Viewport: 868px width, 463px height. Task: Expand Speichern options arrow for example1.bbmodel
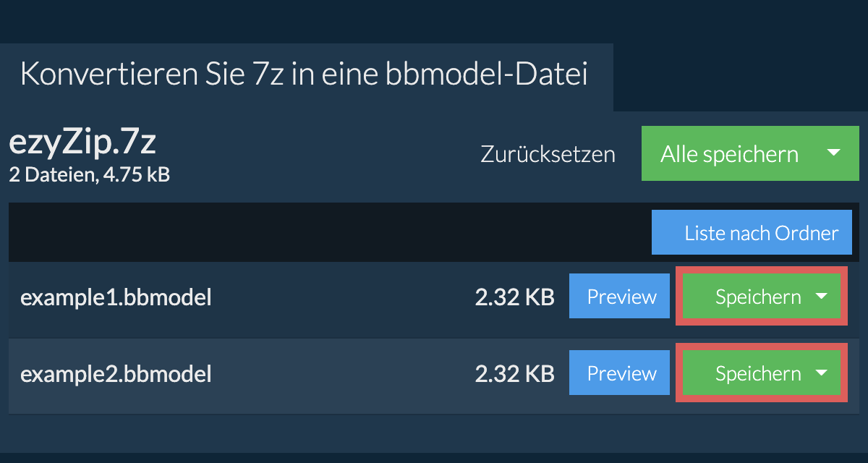tap(821, 297)
